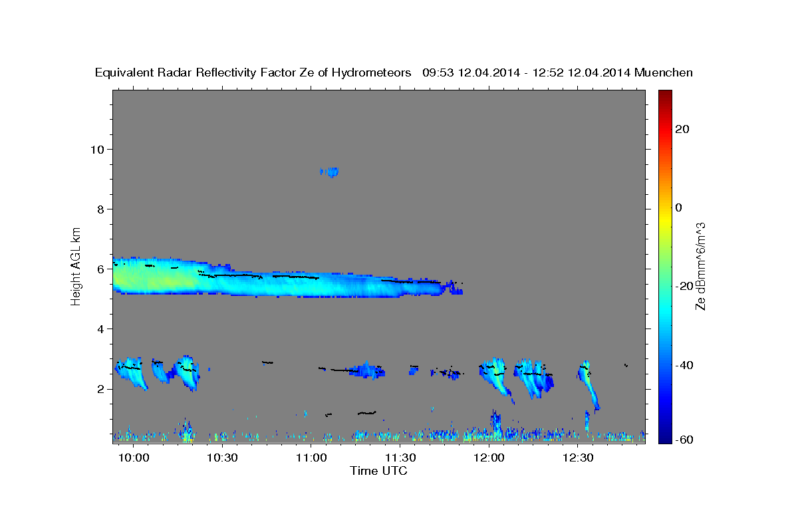Click the colorbar value "20"
The image size is (798, 532).
tap(681, 129)
